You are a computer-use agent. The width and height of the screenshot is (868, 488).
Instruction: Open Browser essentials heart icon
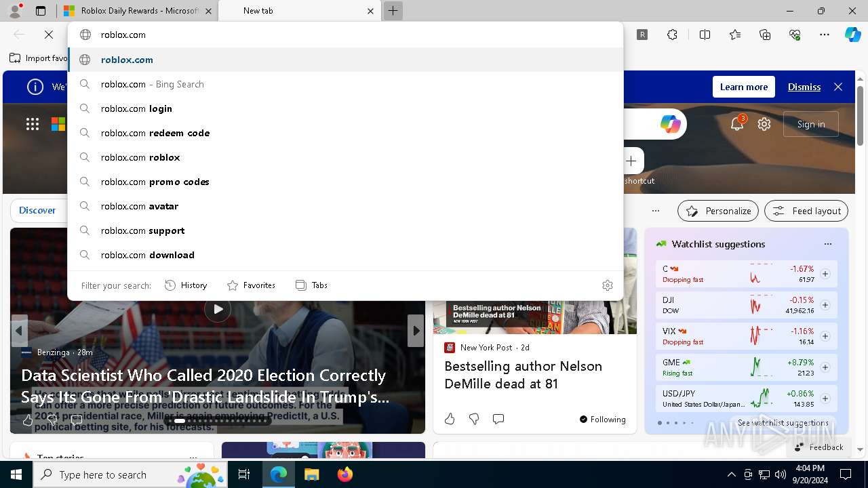[x=795, y=35]
